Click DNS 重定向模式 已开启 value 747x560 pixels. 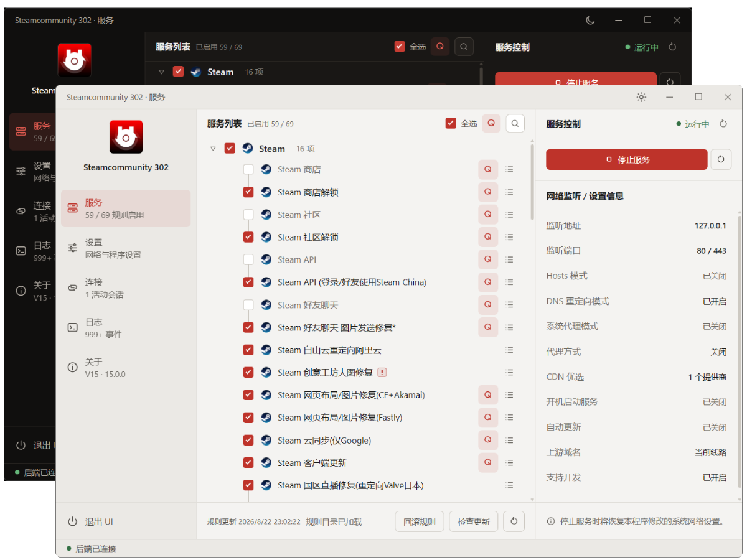[x=715, y=301]
